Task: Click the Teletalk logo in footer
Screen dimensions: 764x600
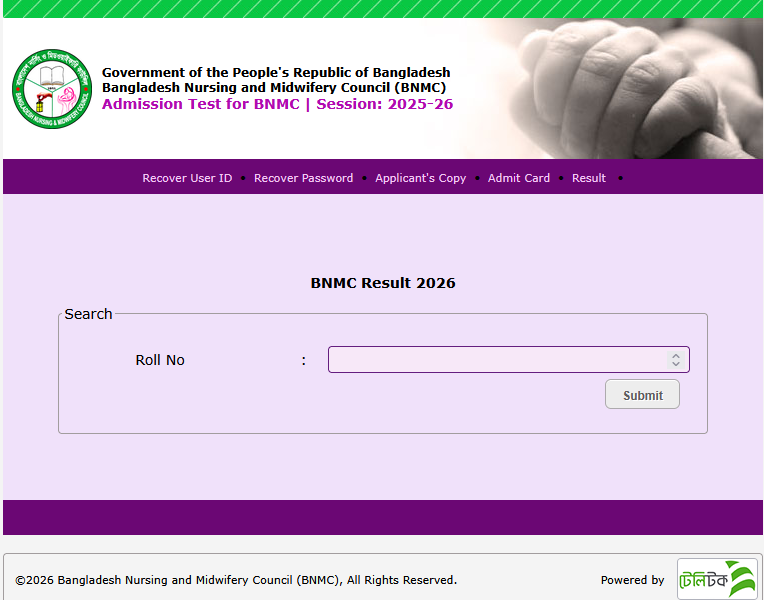Action: click(717, 579)
